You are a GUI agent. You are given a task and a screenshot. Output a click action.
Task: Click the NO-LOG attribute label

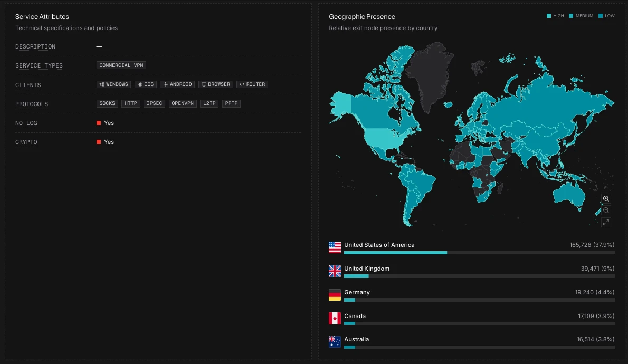point(26,123)
